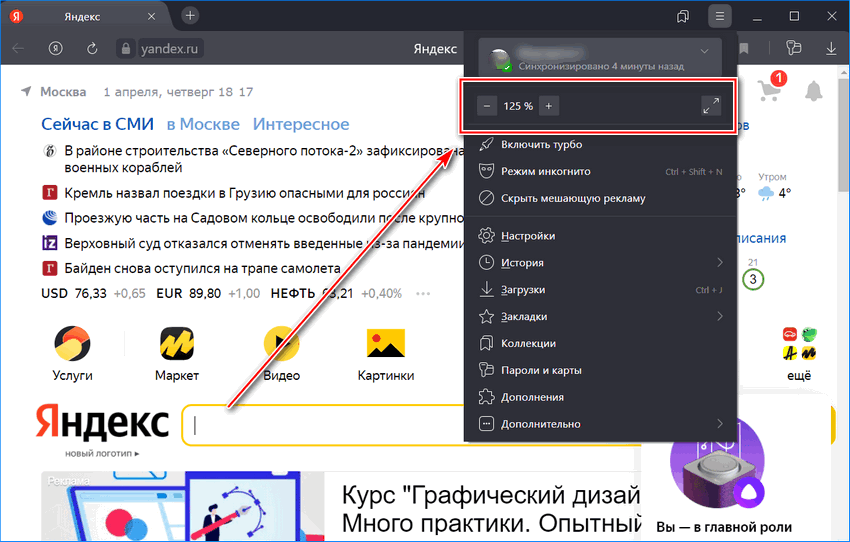Go back using the back arrow
Image resolution: width=850 pixels, height=542 pixels.
click(18, 49)
